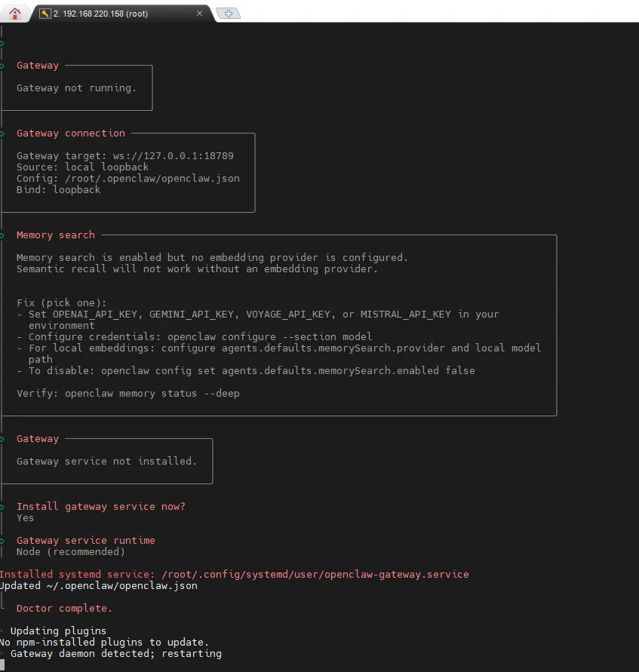Click green diamond beside 'Gateway service runtime'
This screenshot has width=639, height=672.
coord(2,541)
